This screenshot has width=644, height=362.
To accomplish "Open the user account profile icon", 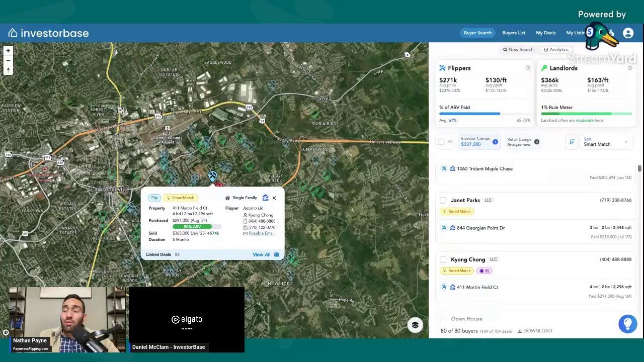I will click(x=628, y=33).
